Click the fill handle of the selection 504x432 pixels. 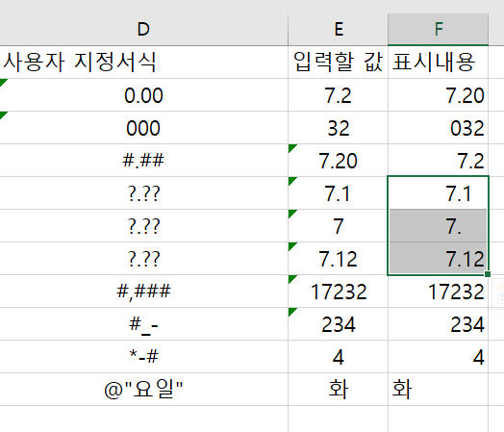(488, 274)
